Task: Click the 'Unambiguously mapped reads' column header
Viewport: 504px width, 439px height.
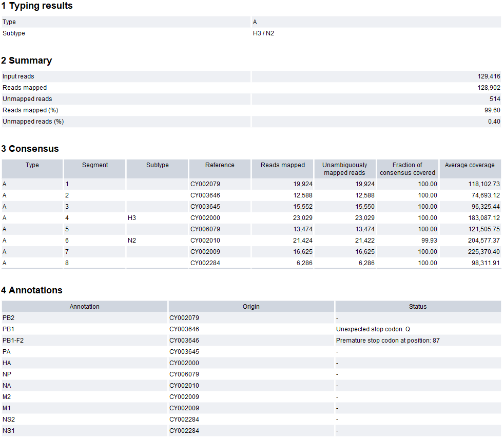Action: point(344,169)
